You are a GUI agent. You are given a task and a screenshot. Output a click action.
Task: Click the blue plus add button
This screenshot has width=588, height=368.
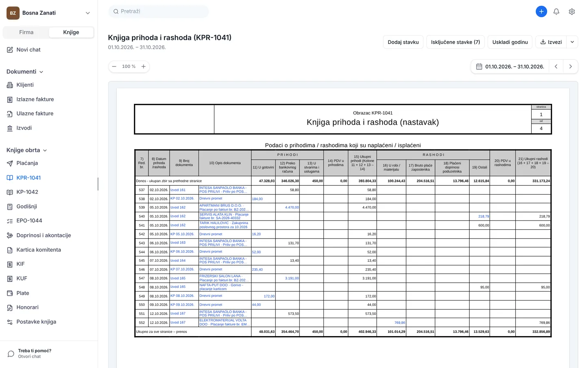pyautogui.click(x=541, y=11)
